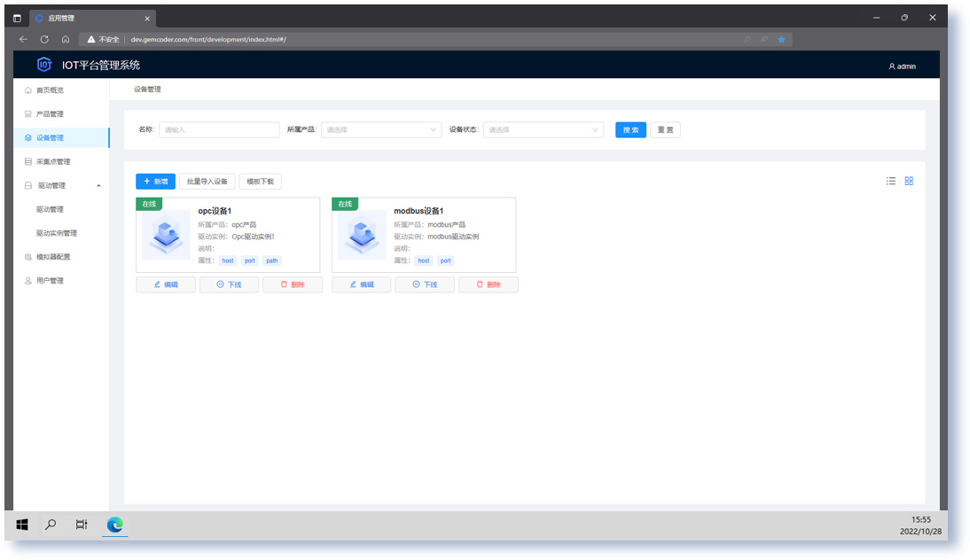Click 在线 status badge on modbus设备1
970x560 pixels.
point(345,204)
